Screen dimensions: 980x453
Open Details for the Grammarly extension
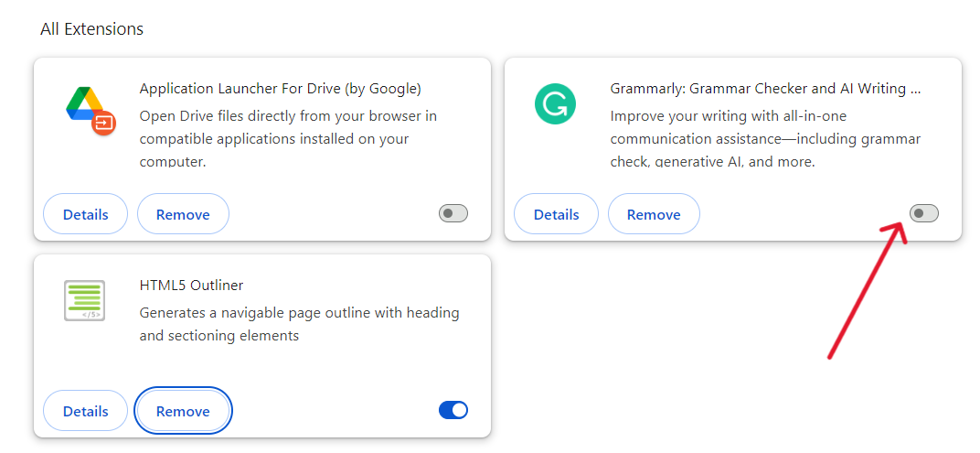pos(556,214)
